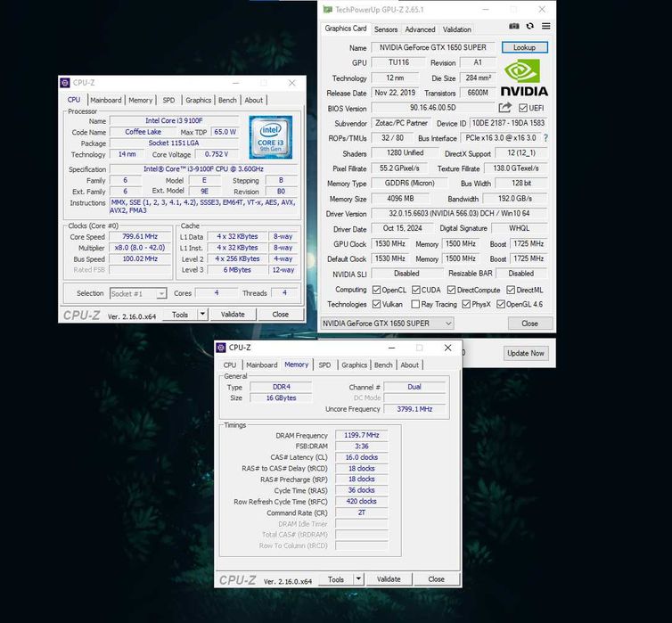
Task: Click Tools button in CPU-Z memory window
Action: (x=336, y=578)
